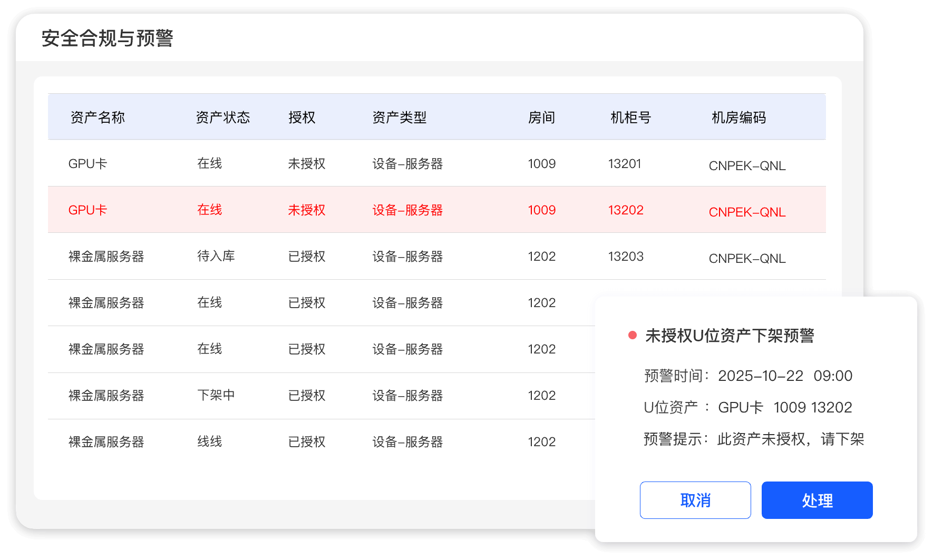
Task: Click the 房间 column header
Action: coord(541,117)
